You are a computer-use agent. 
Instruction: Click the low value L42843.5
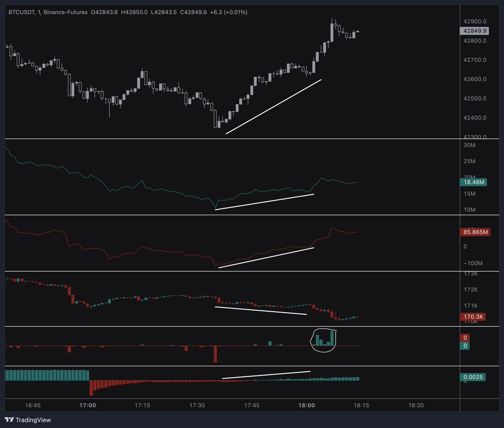click(x=165, y=12)
